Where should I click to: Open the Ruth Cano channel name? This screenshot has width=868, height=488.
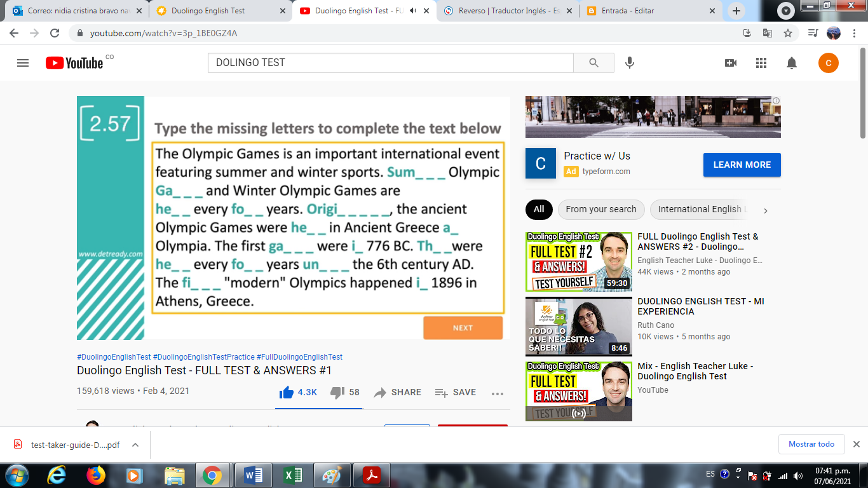656,325
